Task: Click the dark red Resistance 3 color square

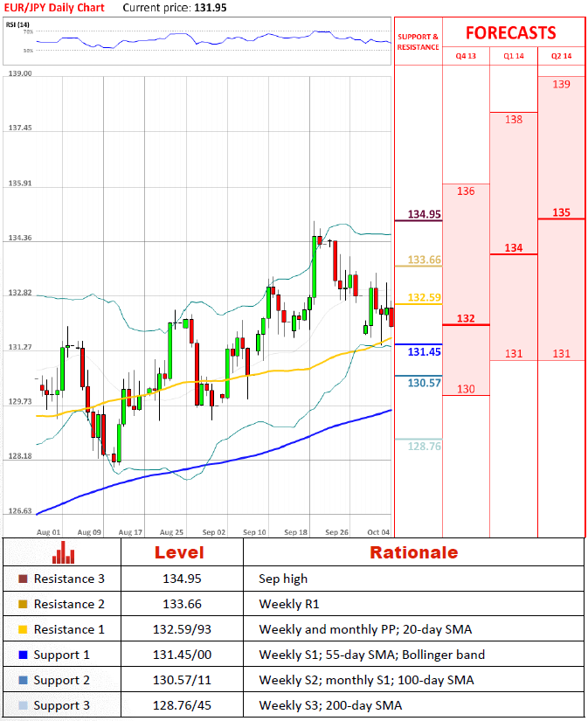Action: (22, 579)
